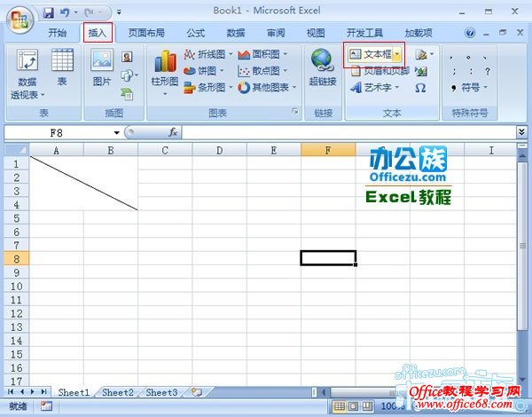Open the text box dropdown arrow
Image resolution: width=532 pixels, height=417 pixels.
(x=397, y=54)
